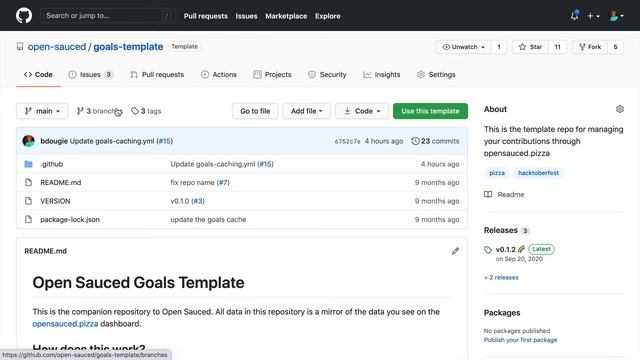640x360 pixels.
Task: Switch to the Security tab
Action: pos(327,75)
